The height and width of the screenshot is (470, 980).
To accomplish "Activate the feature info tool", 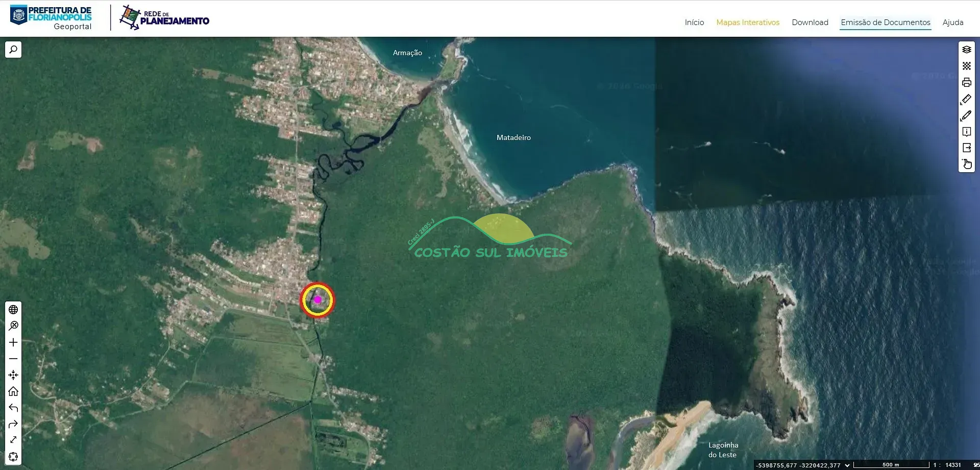I will click(966, 132).
